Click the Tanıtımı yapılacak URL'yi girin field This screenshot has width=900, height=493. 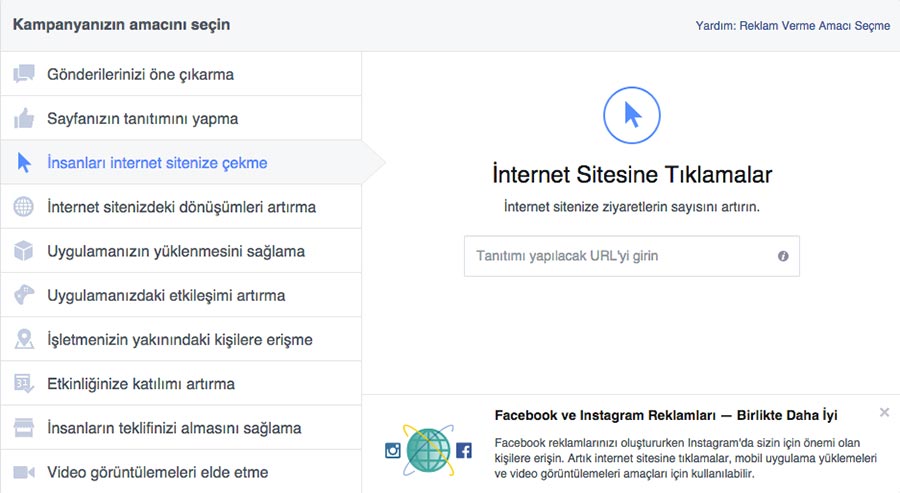(x=631, y=256)
